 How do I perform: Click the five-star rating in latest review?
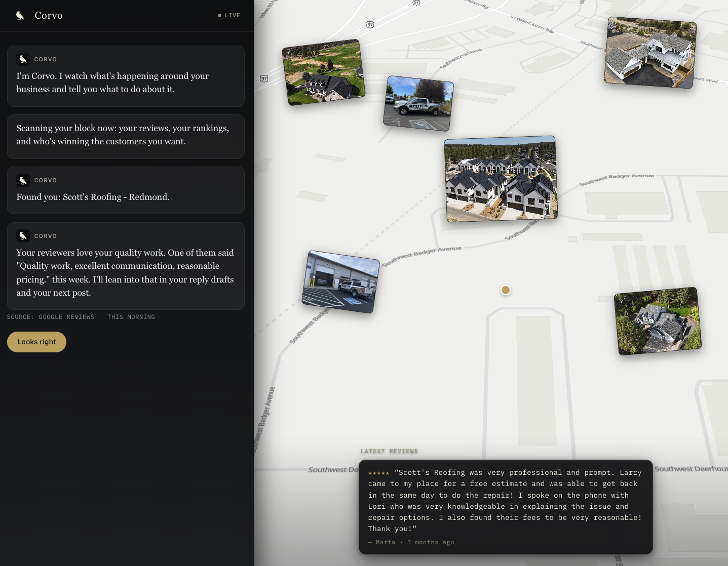point(378,473)
